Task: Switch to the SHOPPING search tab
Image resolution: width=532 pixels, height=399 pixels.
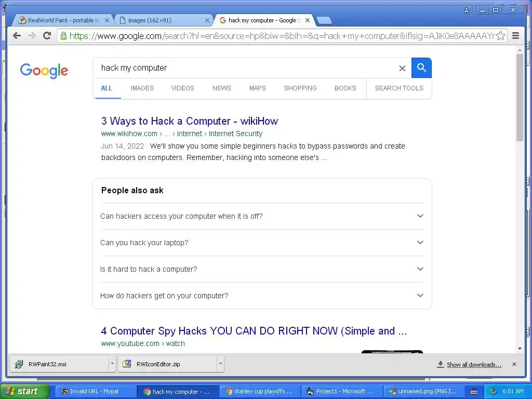Action: (x=300, y=88)
